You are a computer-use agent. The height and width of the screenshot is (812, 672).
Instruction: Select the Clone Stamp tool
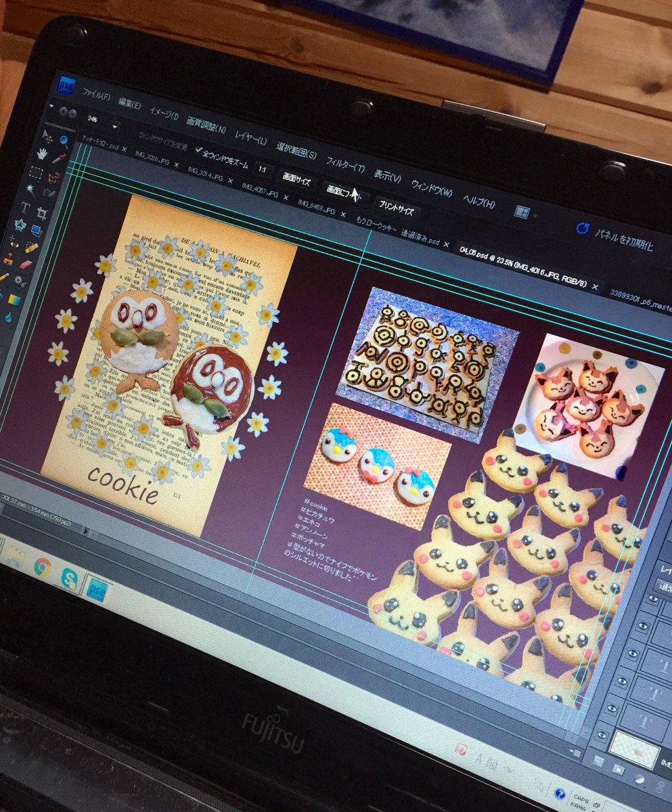[x=9, y=259]
